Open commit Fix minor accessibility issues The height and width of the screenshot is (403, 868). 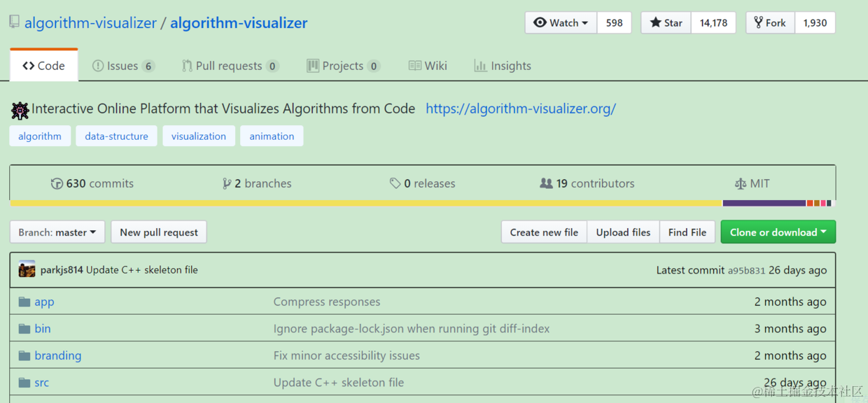point(346,355)
